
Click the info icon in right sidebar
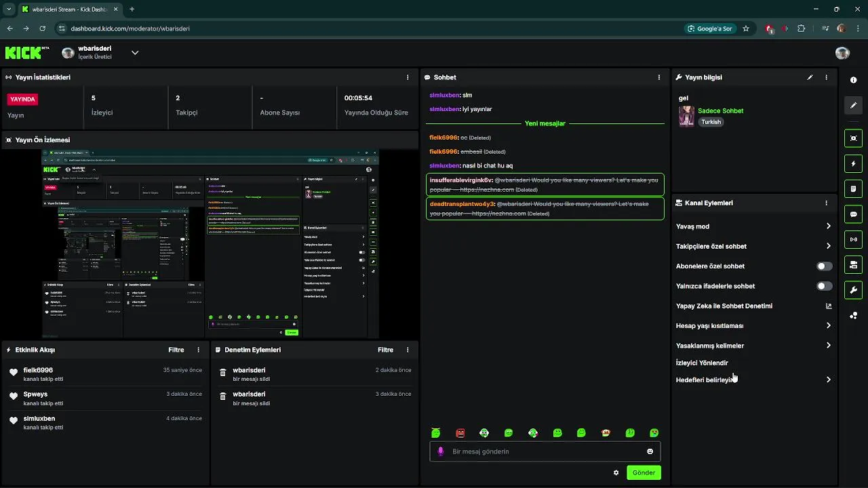[x=853, y=80]
